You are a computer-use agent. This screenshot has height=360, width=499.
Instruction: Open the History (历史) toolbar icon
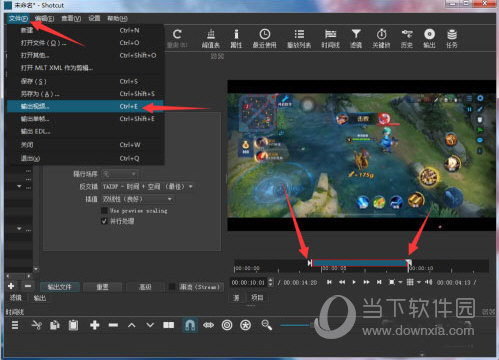(x=407, y=39)
